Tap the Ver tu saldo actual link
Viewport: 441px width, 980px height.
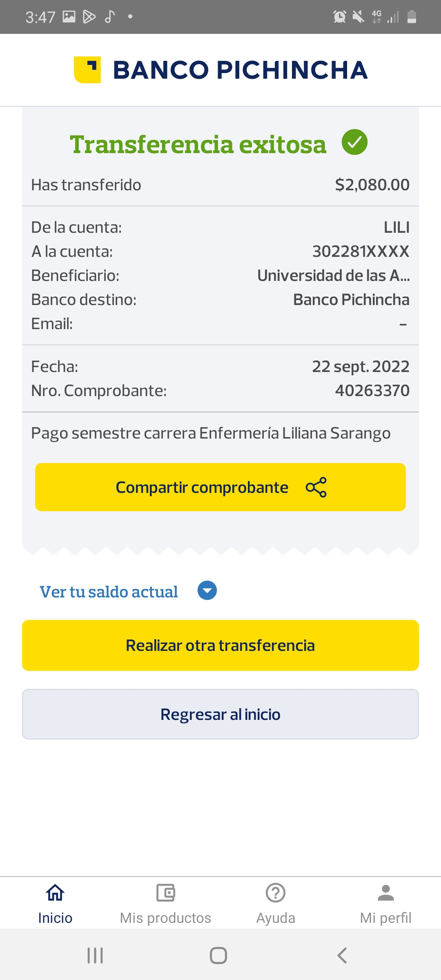pyautogui.click(x=109, y=592)
